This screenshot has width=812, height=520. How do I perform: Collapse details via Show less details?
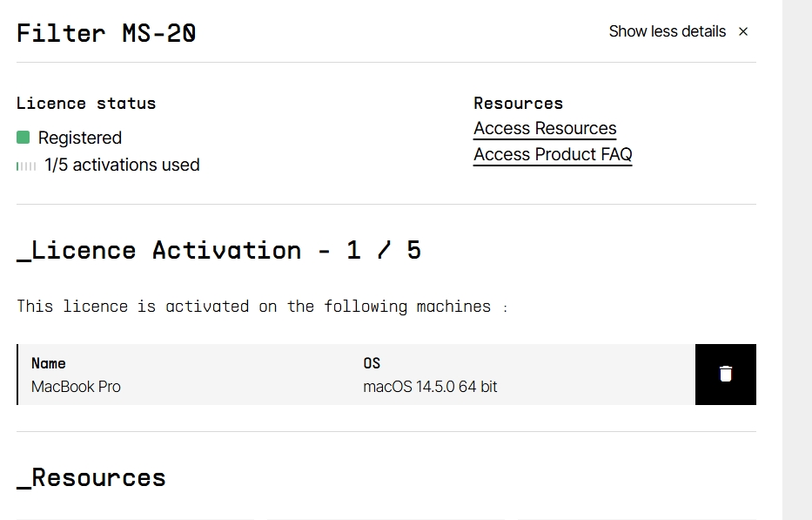(667, 31)
